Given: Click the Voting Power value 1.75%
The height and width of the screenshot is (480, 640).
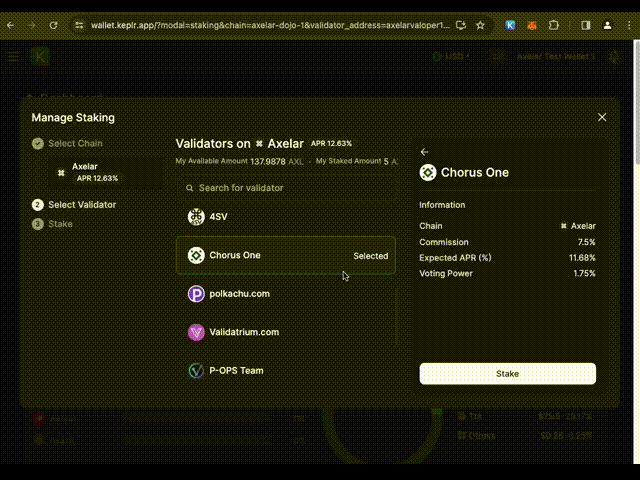Looking at the screenshot, I should click(584, 273).
